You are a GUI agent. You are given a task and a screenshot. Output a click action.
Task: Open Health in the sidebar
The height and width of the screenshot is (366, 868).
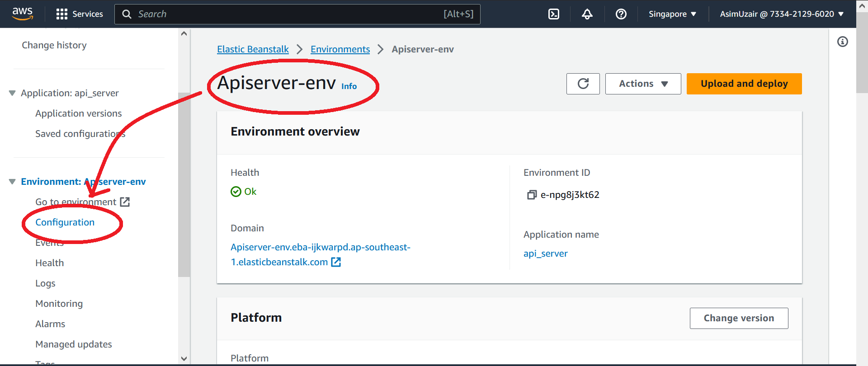(50, 263)
